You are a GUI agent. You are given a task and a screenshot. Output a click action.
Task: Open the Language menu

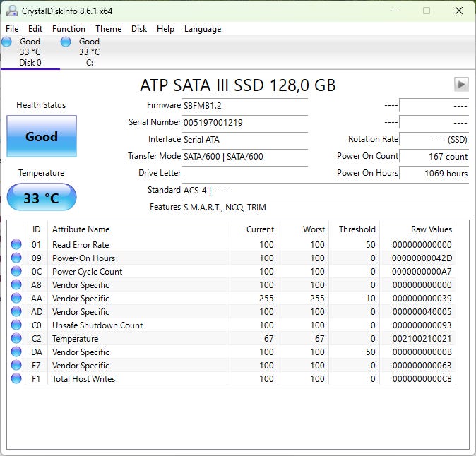point(203,29)
